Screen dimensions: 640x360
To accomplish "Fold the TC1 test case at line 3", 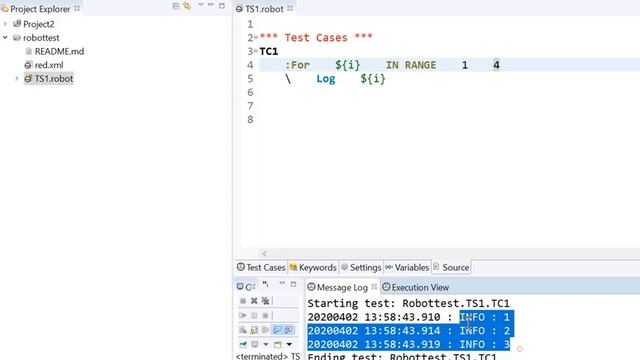I will (x=256, y=51).
